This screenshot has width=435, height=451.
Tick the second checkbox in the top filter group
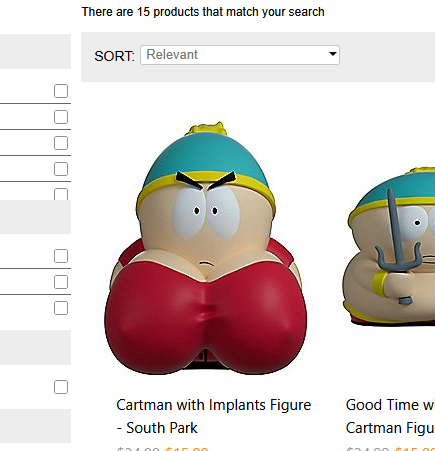click(61, 117)
